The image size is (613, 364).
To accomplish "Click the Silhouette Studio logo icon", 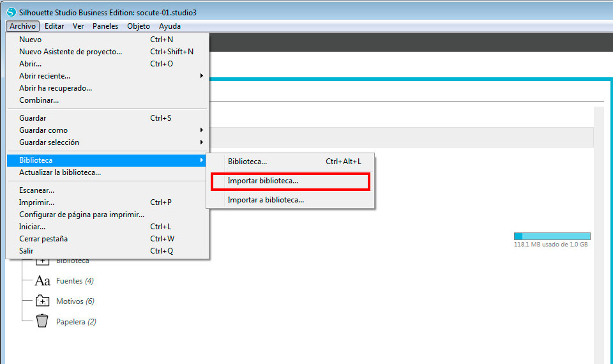I will pyautogui.click(x=11, y=12).
